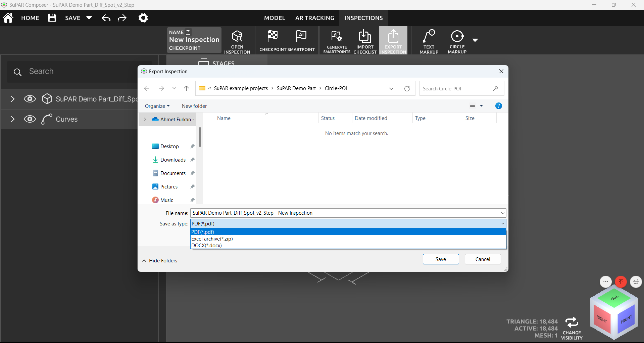Select the Curves item in tree
The image size is (644, 343).
(x=66, y=119)
